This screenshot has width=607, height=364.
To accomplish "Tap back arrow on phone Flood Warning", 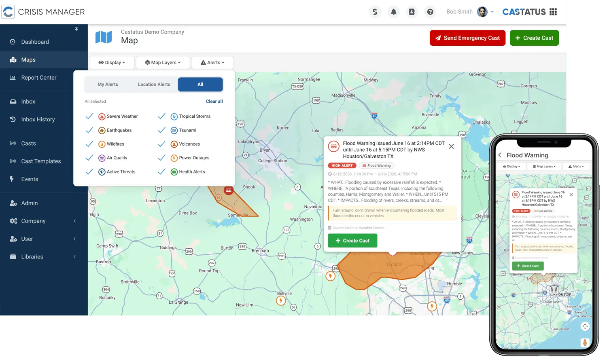I will 500,155.
